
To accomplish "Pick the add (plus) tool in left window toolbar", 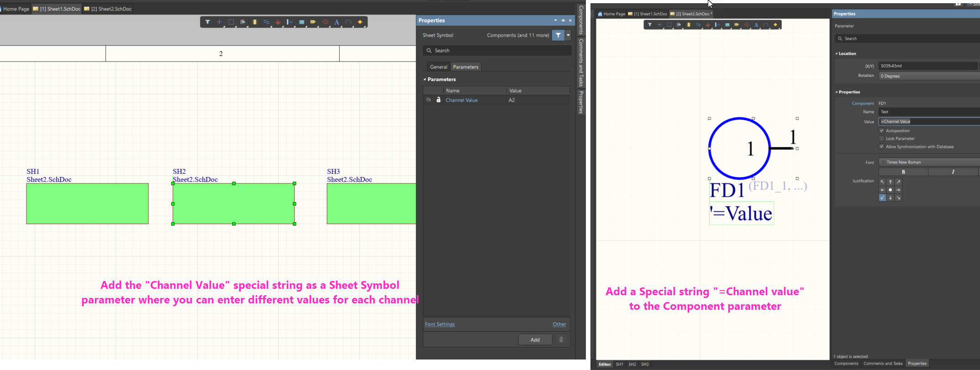I will coord(220,22).
